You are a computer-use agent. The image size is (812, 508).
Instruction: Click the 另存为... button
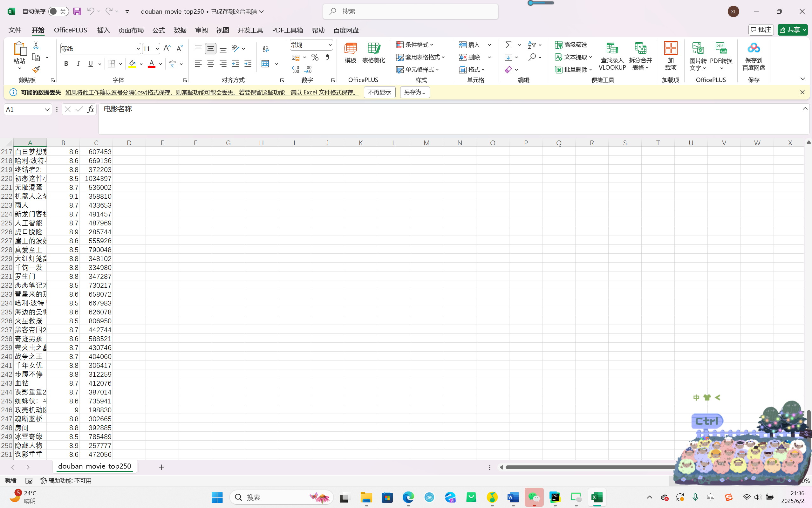click(x=415, y=92)
